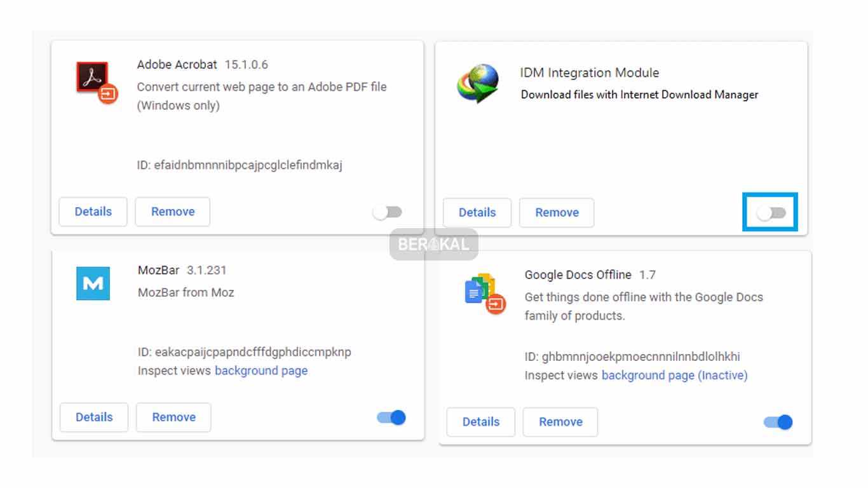Click the IDM Integration Module globe icon
The image size is (868, 488).
point(478,83)
